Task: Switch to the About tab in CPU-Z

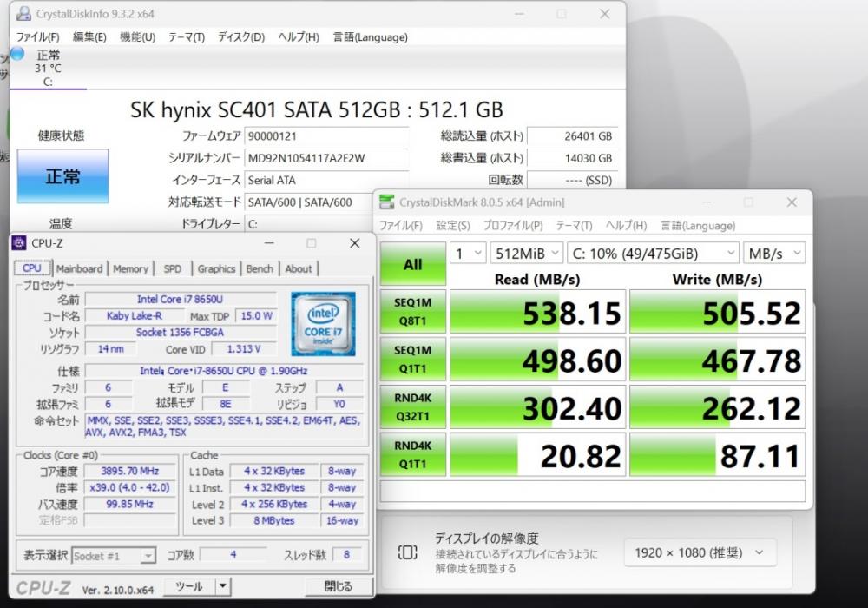Action: [x=299, y=268]
